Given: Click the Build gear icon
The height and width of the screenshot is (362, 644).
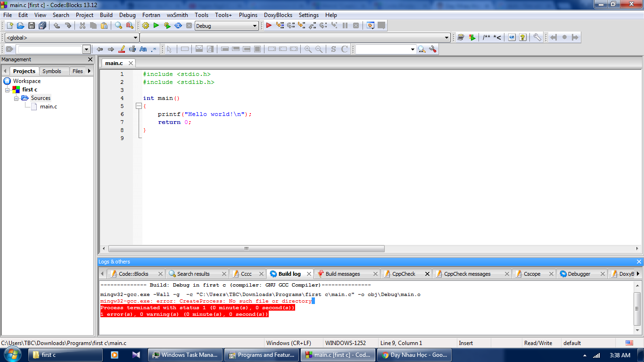Looking at the screenshot, I should tap(145, 25).
